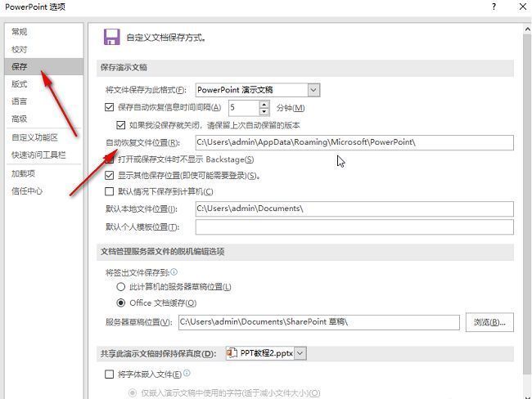Viewport: 532px width, 399px height.
Task: Click the scrollbar up arrow
Action: tap(527, 29)
